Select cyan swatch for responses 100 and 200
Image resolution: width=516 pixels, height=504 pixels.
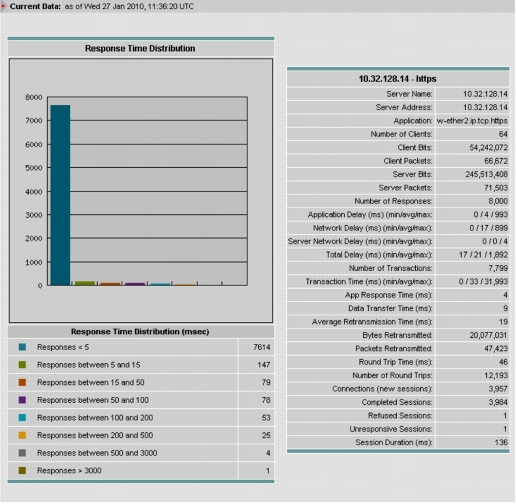(22, 418)
